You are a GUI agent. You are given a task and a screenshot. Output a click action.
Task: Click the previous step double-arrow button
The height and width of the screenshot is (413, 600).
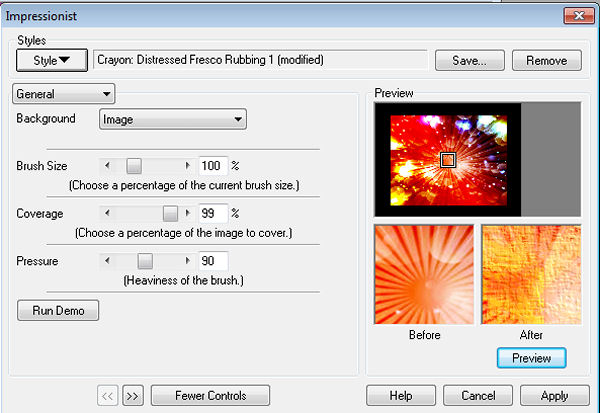coord(107,395)
